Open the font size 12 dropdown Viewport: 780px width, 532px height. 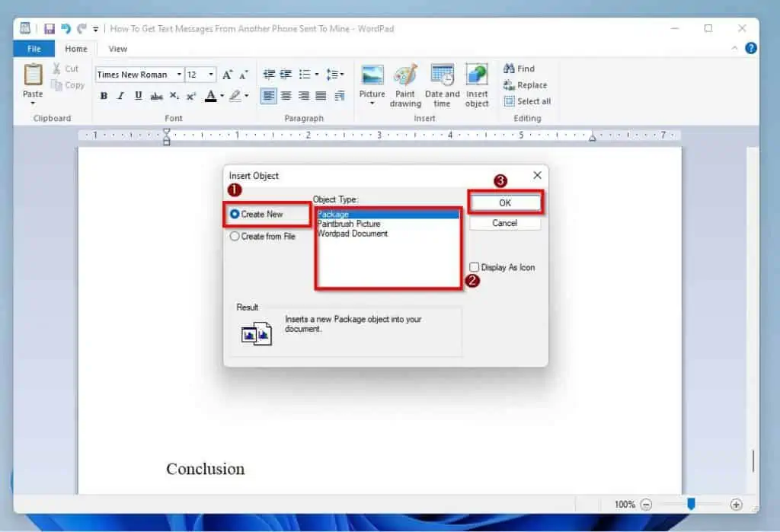pos(211,75)
